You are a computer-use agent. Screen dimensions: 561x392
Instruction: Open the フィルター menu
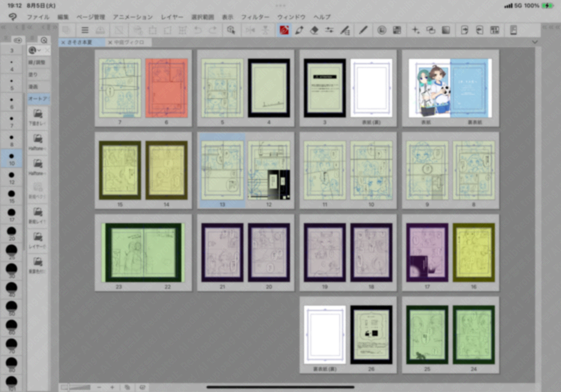point(255,17)
